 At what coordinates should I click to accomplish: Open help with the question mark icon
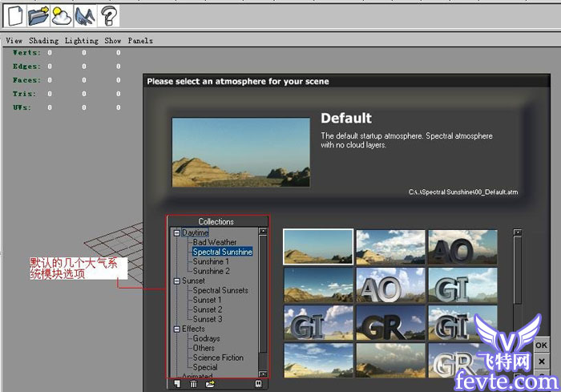tap(108, 16)
